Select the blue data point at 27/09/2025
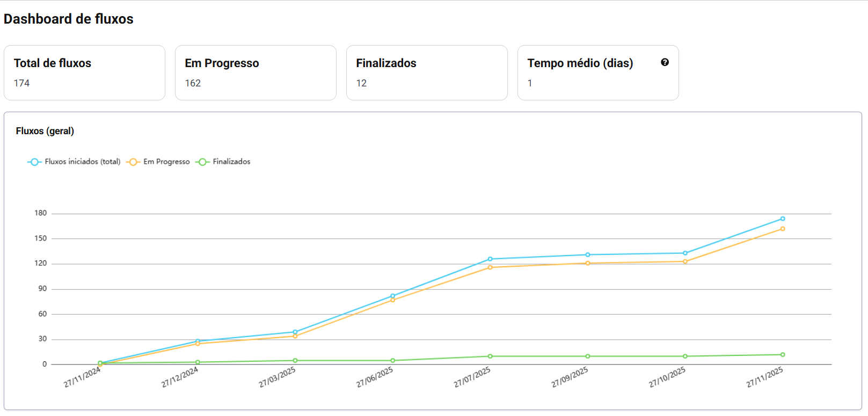 pos(588,255)
